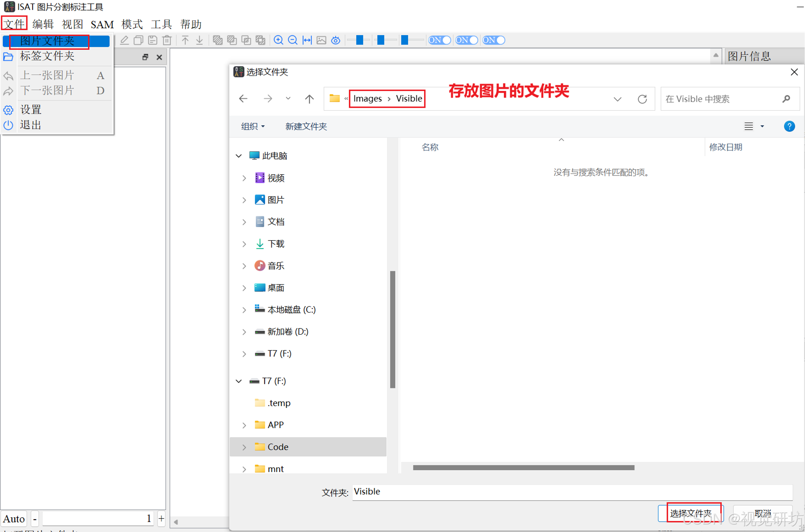Expand the 此电脑 tree node
Image resolution: width=805 pixels, height=532 pixels.
[240, 155]
